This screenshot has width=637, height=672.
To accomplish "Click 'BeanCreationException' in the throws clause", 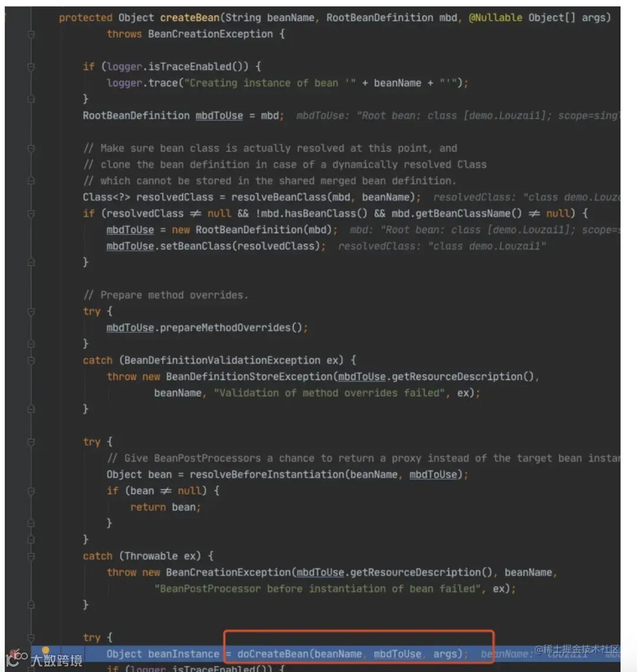I will pyautogui.click(x=211, y=34).
